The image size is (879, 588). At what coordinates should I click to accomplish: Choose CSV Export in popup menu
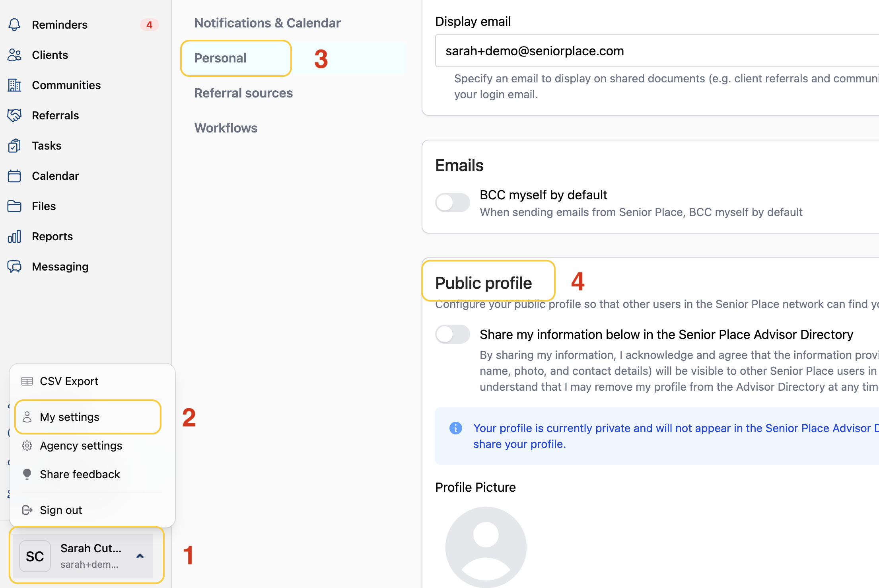click(x=69, y=381)
